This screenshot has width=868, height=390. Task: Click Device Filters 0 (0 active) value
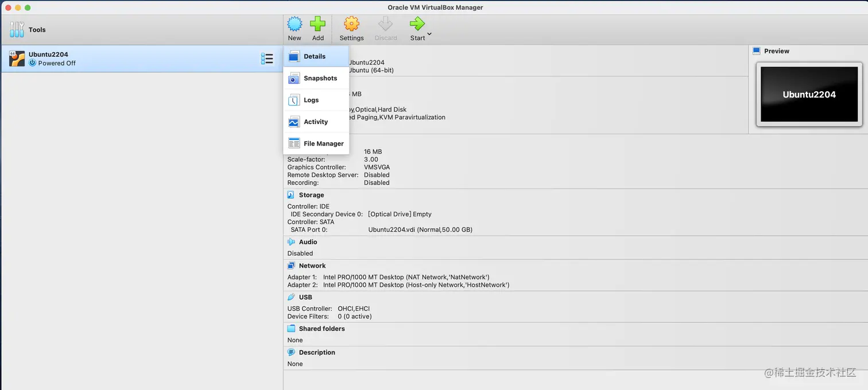pyautogui.click(x=354, y=317)
